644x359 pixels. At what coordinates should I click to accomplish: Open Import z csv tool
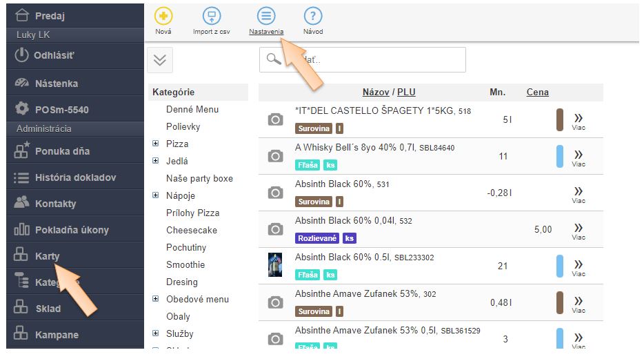[x=212, y=17]
